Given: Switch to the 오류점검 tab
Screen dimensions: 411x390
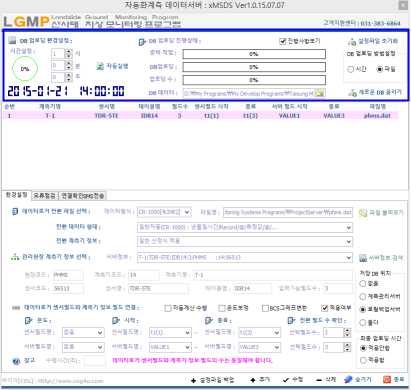Looking at the screenshot, I should coord(44,196).
